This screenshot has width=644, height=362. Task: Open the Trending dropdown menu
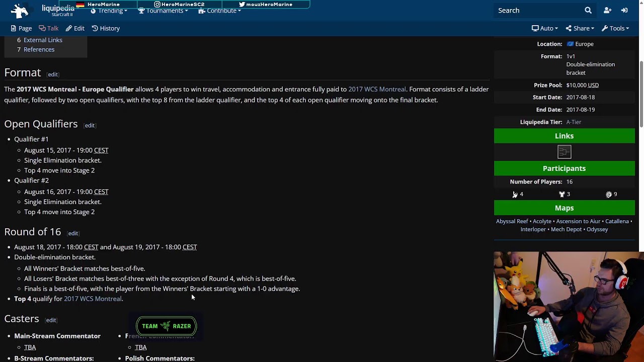coord(109,11)
